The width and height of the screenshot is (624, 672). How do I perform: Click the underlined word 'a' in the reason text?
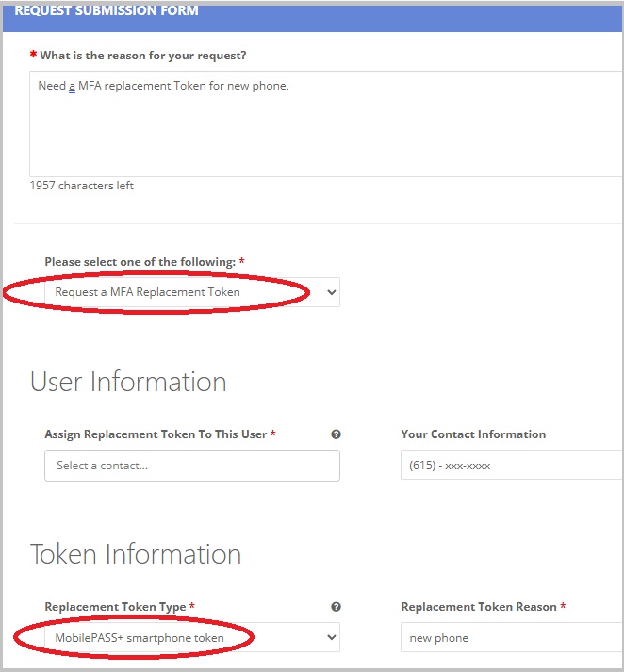pyautogui.click(x=72, y=86)
